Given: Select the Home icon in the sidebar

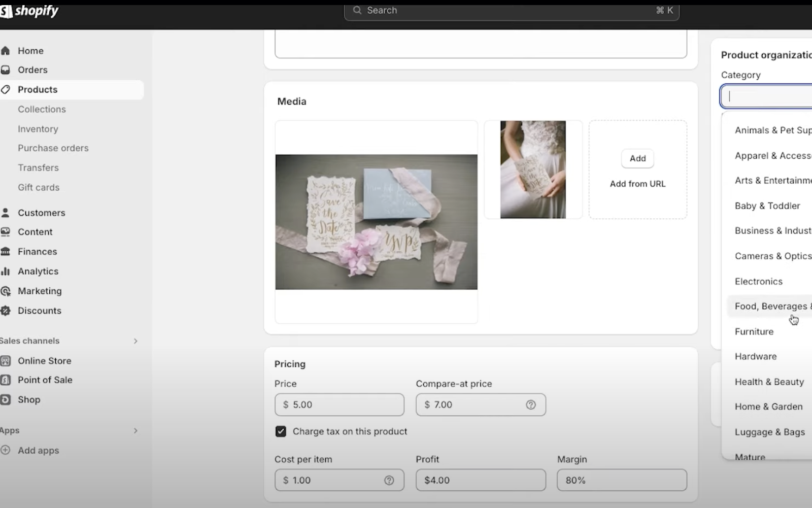Looking at the screenshot, I should pos(6,50).
